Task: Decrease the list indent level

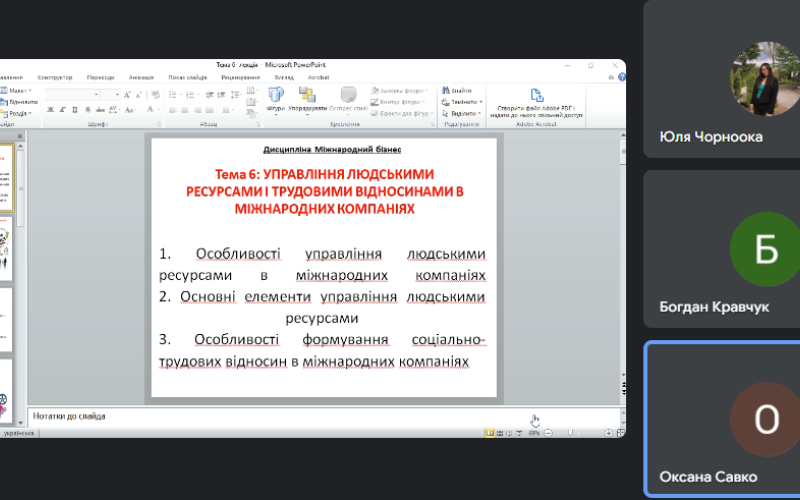Action: coord(209,95)
